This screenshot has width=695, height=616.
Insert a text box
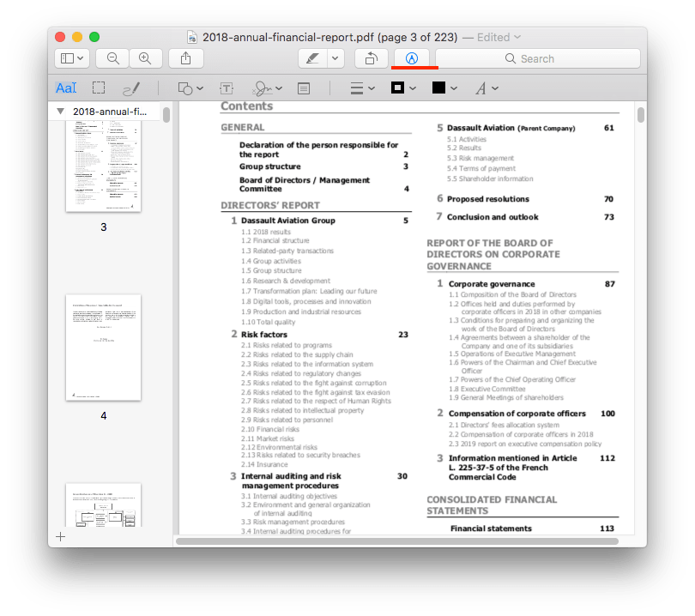pyautogui.click(x=227, y=88)
